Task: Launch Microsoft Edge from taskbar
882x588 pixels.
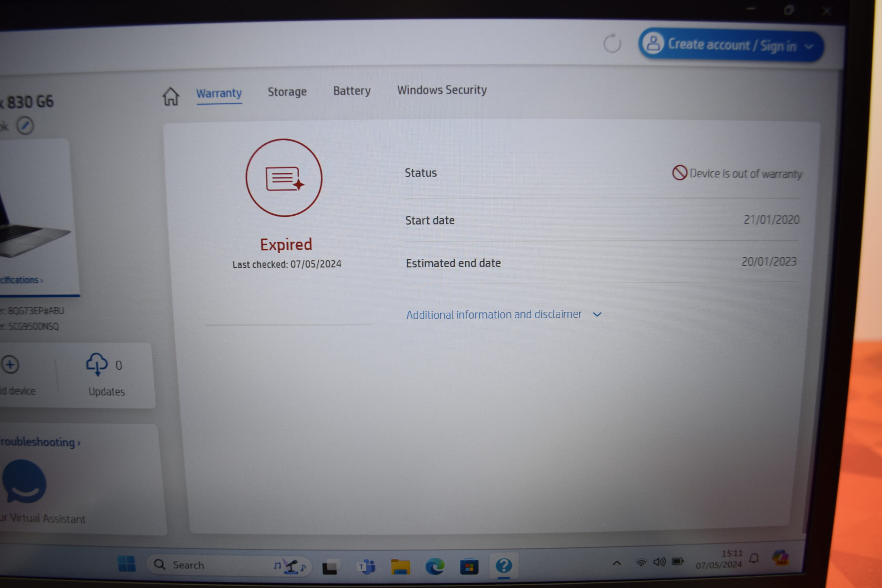Action: [x=434, y=567]
